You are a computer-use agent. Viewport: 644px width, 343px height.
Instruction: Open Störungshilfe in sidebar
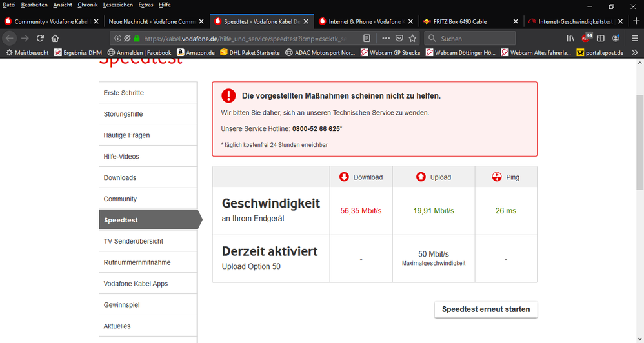(x=148, y=114)
